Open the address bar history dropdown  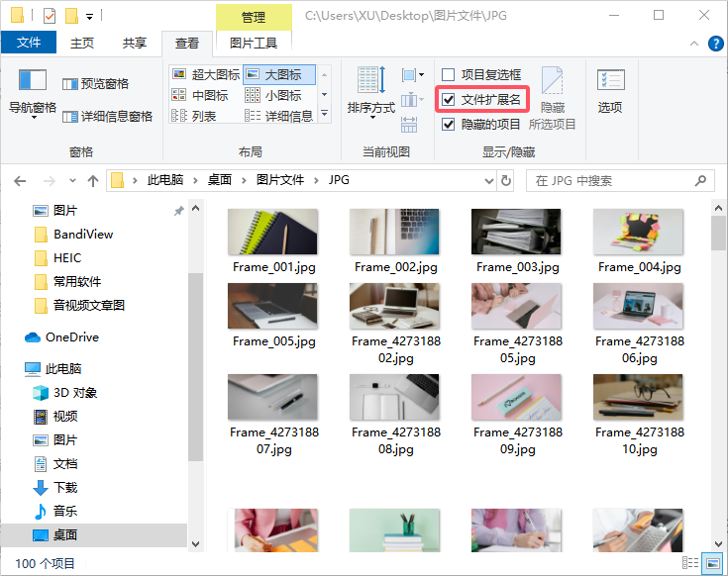coord(489,180)
